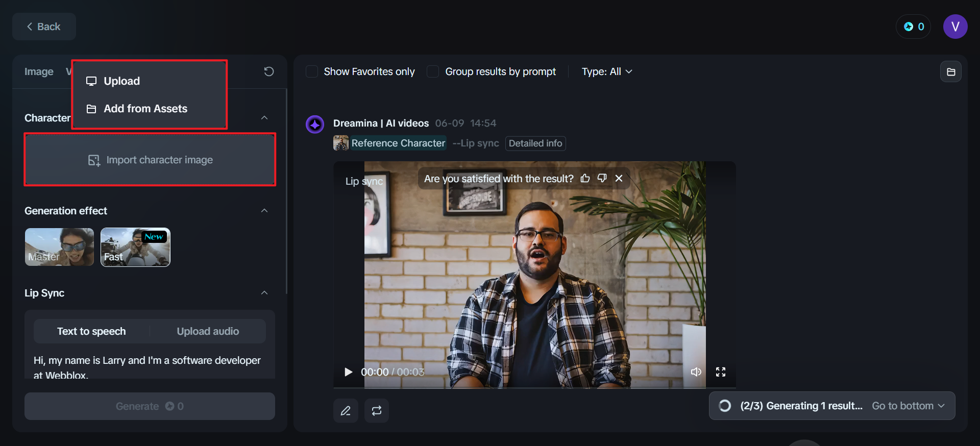
Task: Open the Type: All dropdown
Action: tap(606, 71)
